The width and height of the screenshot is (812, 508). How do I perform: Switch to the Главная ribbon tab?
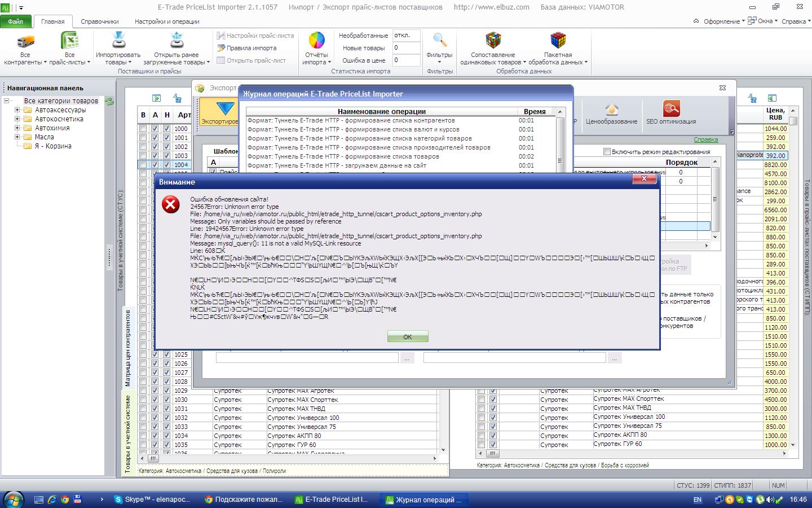tap(53, 21)
